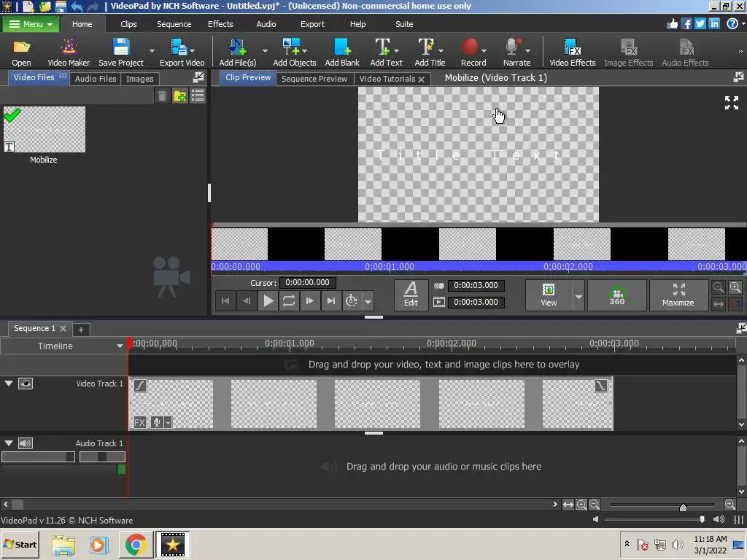Viewport: 747px width, 560px height.
Task: Toggle the master volume mute speaker
Action: pos(719,519)
